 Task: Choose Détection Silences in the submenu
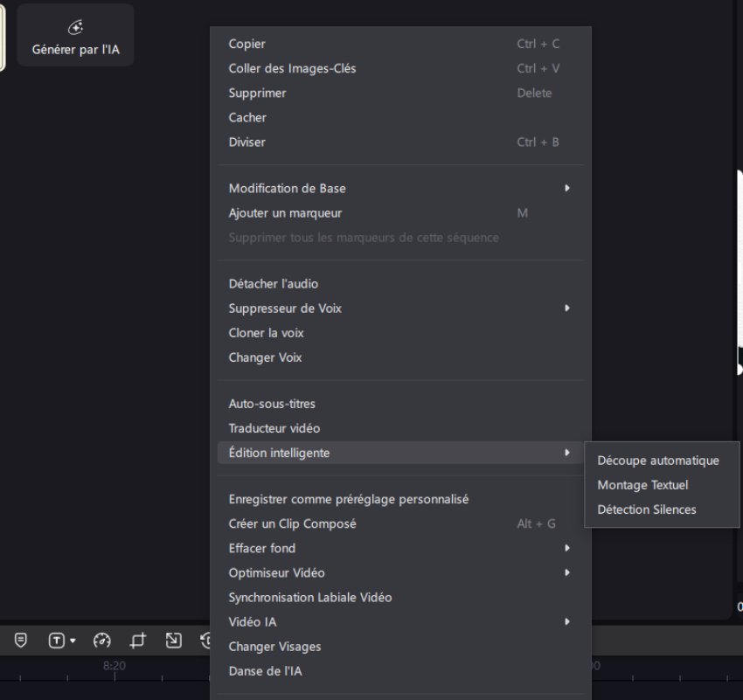click(x=662, y=509)
